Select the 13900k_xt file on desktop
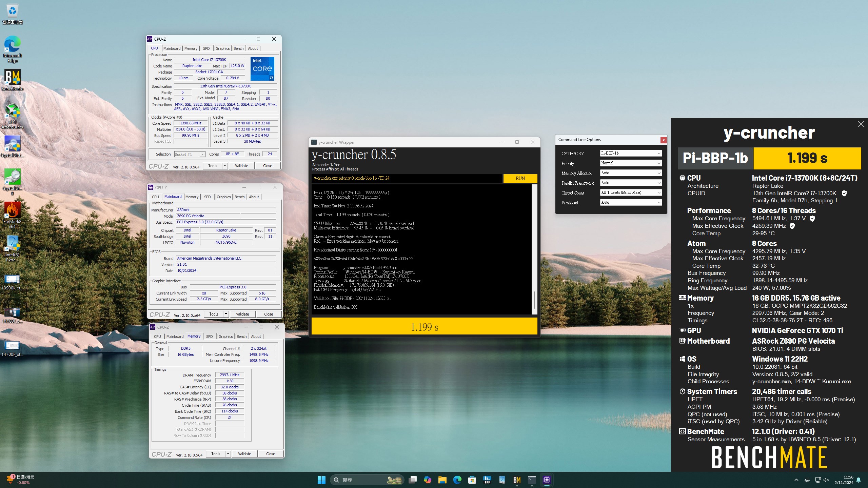This screenshot has width=868, height=488. 13,282
